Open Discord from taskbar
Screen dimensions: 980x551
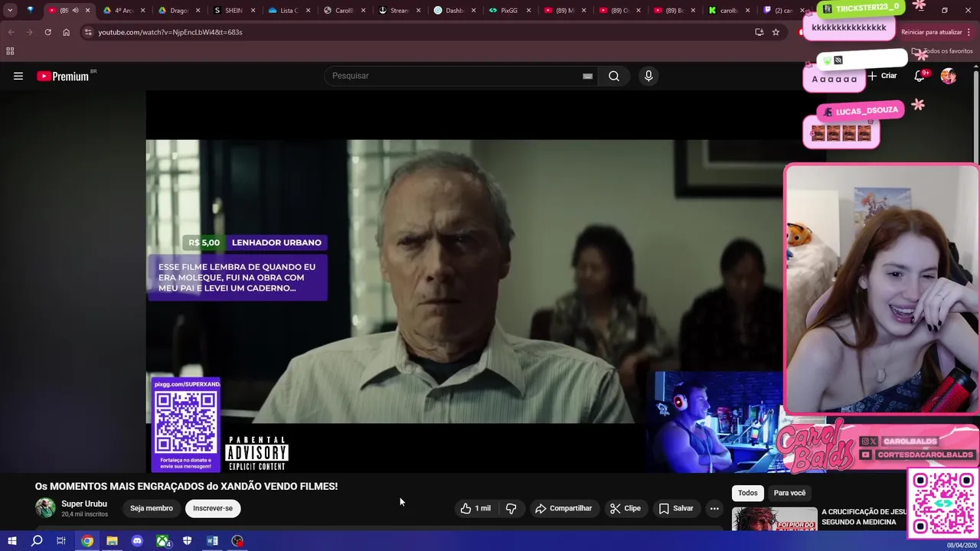tap(137, 541)
